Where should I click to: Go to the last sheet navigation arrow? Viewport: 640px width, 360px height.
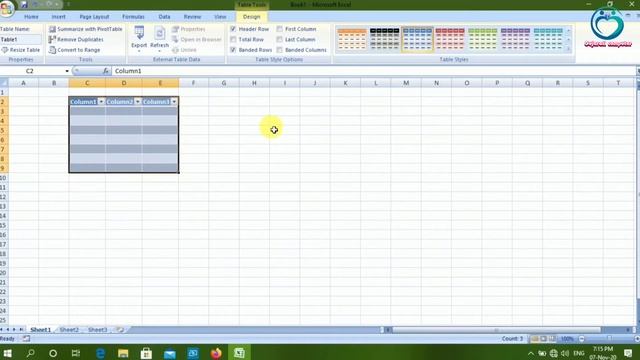21,329
